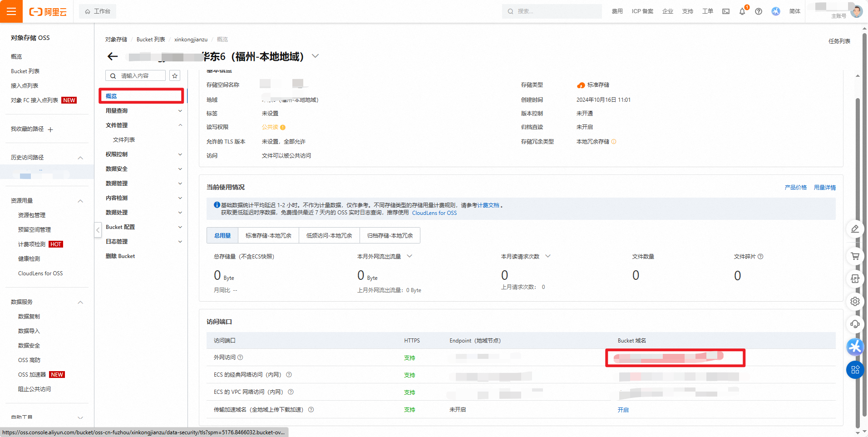The height and width of the screenshot is (437, 868).
Task: Open 计费文档 link
Action: click(488, 205)
